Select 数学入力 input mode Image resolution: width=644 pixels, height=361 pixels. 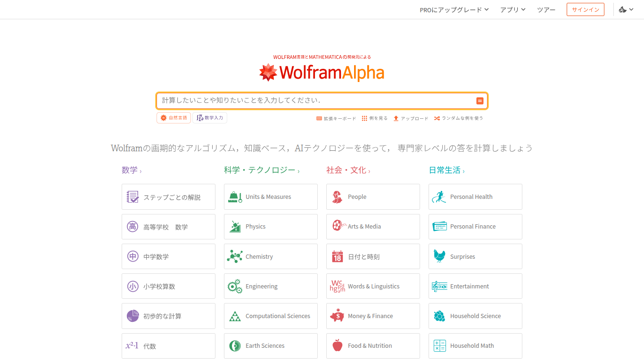[x=210, y=118]
